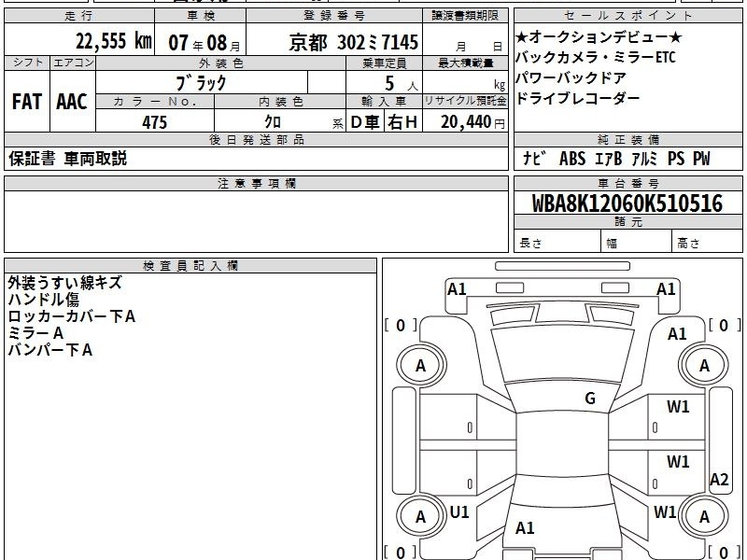Select the inspection date 07年08月
Screen dimensions: 747x560
204,43
